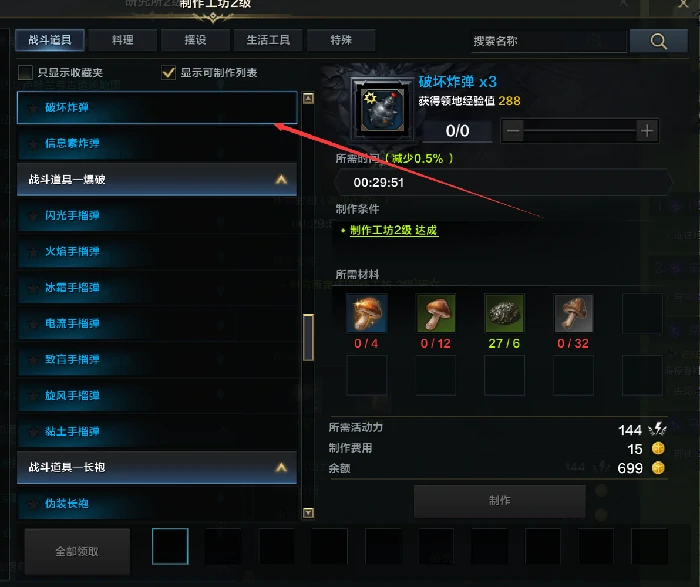Image resolution: width=700 pixels, height=587 pixels.
Task: Select the gray-background mushroom material icon
Action: (574, 313)
